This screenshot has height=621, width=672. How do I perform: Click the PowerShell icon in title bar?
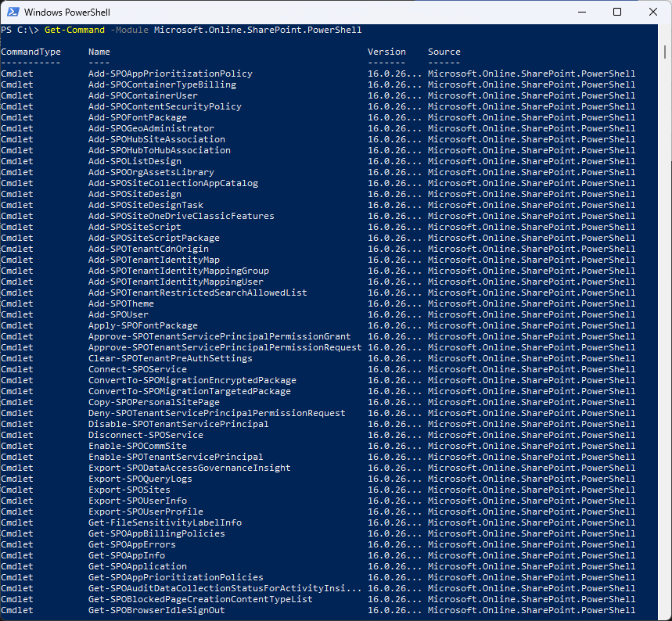tap(13, 12)
